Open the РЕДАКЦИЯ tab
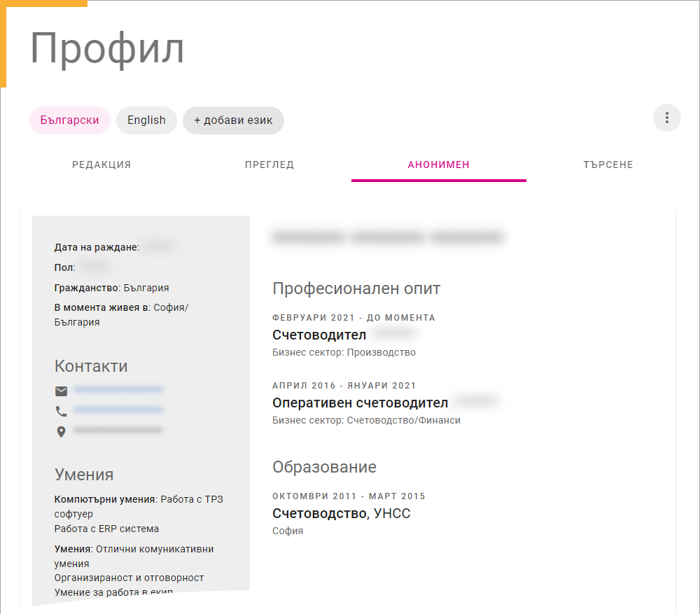700x614 pixels. point(101,165)
